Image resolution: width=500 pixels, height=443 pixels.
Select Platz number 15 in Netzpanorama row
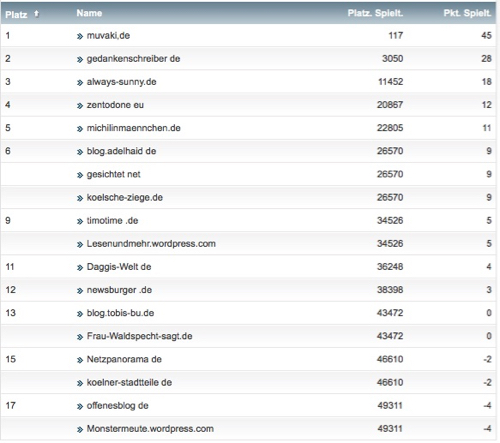click(x=11, y=359)
